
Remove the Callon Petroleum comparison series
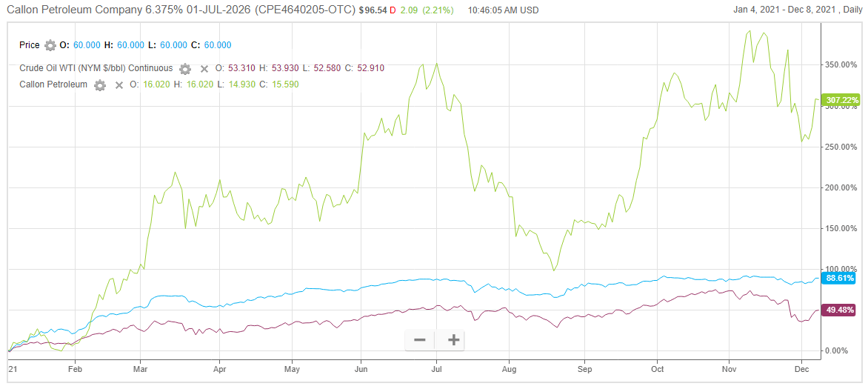point(118,85)
